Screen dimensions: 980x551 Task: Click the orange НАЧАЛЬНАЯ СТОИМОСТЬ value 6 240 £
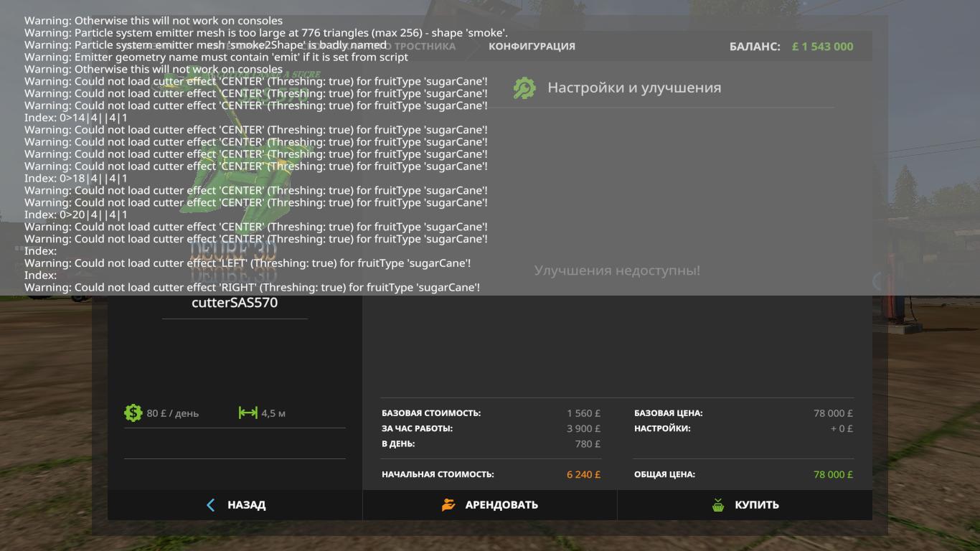(583, 474)
